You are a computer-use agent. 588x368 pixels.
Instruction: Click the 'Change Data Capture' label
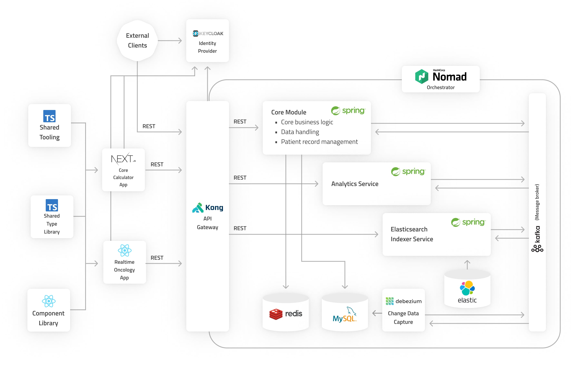click(403, 318)
